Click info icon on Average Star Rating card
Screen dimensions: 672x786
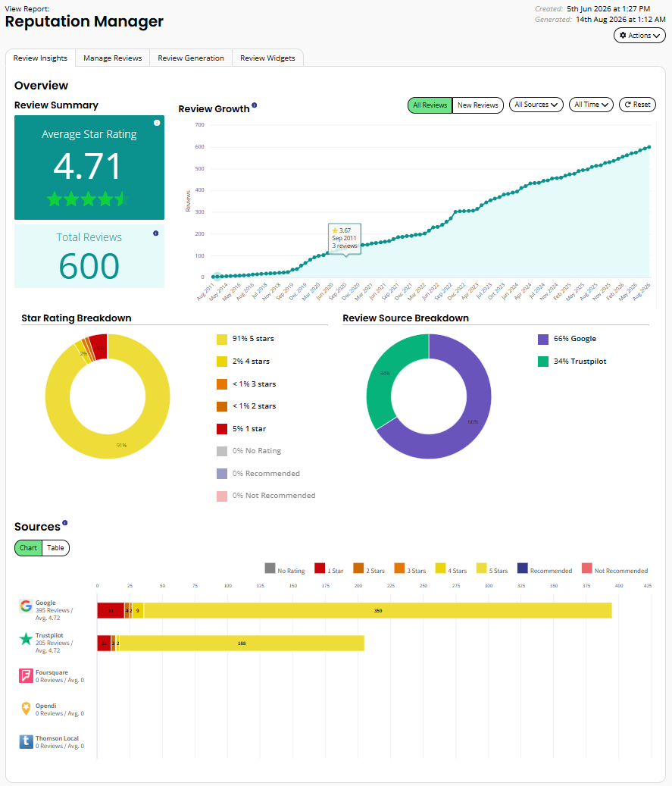[x=157, y=123]
